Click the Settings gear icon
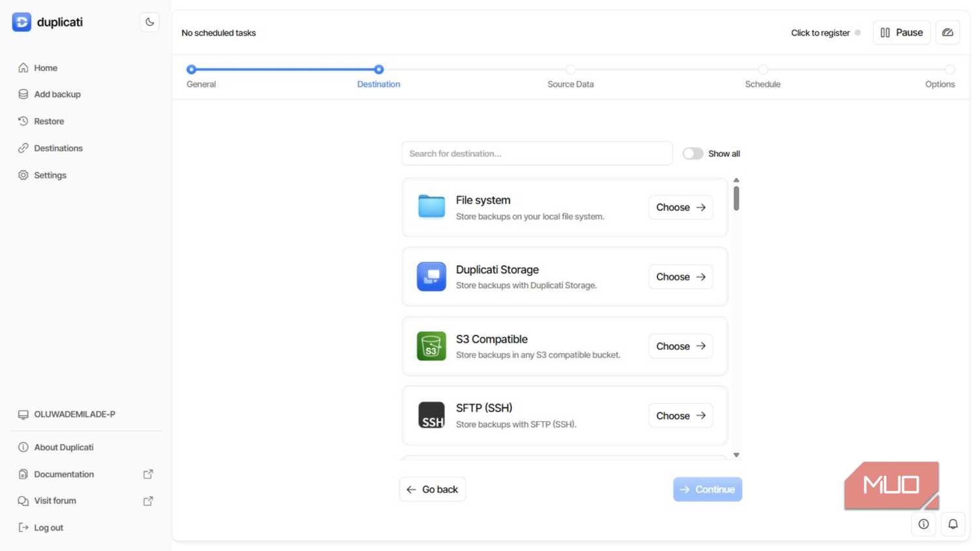The height and width of the screenshot is (551, 980). tap(24, 175)
